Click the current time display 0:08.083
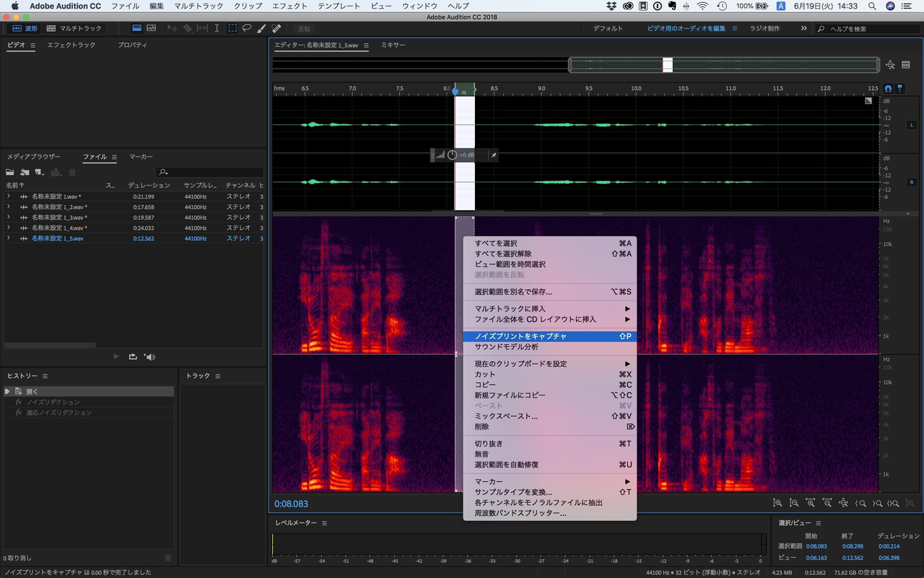 coord(291,504)
